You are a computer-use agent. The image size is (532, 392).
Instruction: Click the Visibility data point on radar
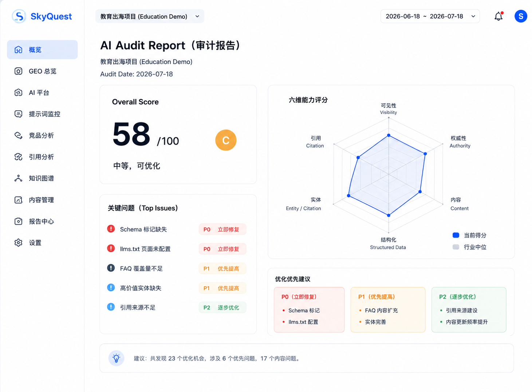389,135
